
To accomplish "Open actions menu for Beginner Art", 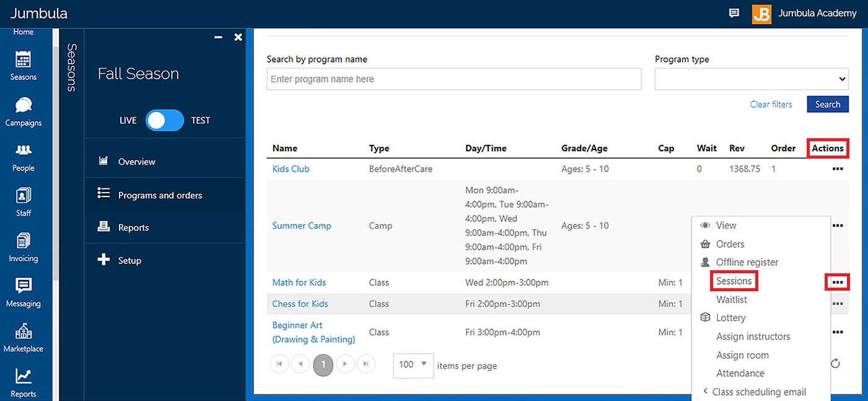I will (838, 332).
